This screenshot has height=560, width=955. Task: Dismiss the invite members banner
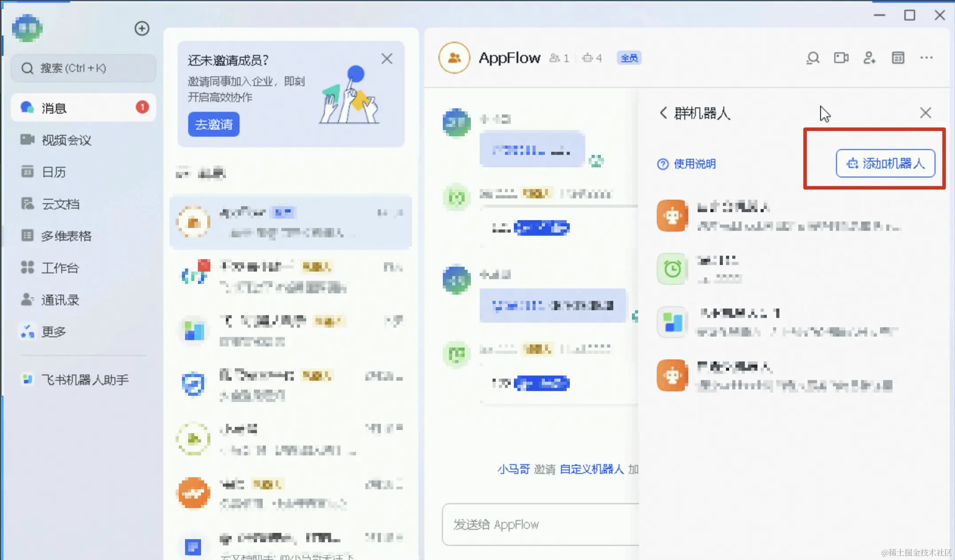387,59
